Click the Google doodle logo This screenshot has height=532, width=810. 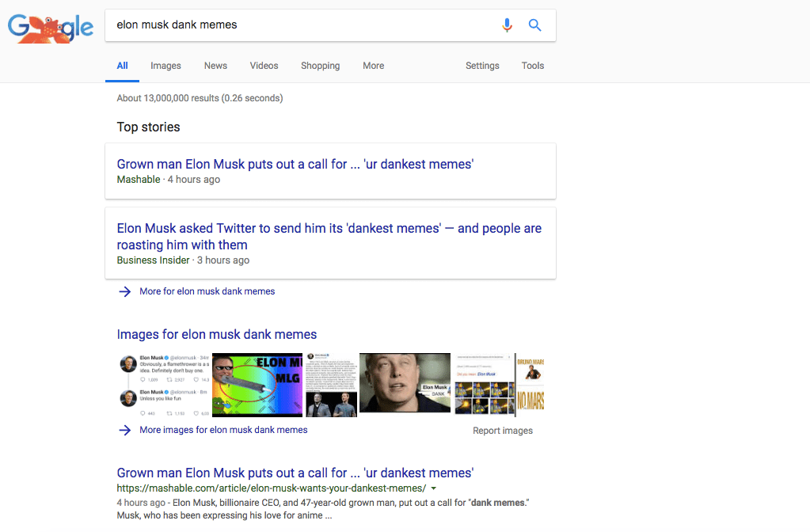click(x=51, y=28)
